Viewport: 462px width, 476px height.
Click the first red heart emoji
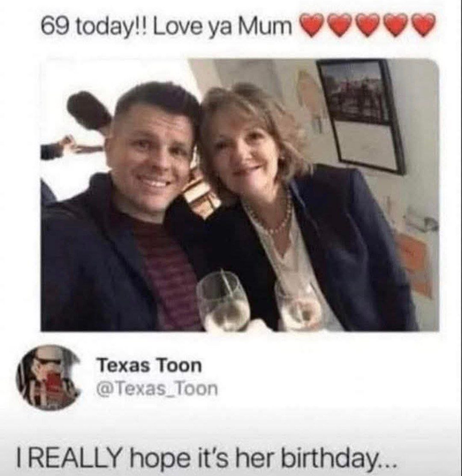(313, 24)
